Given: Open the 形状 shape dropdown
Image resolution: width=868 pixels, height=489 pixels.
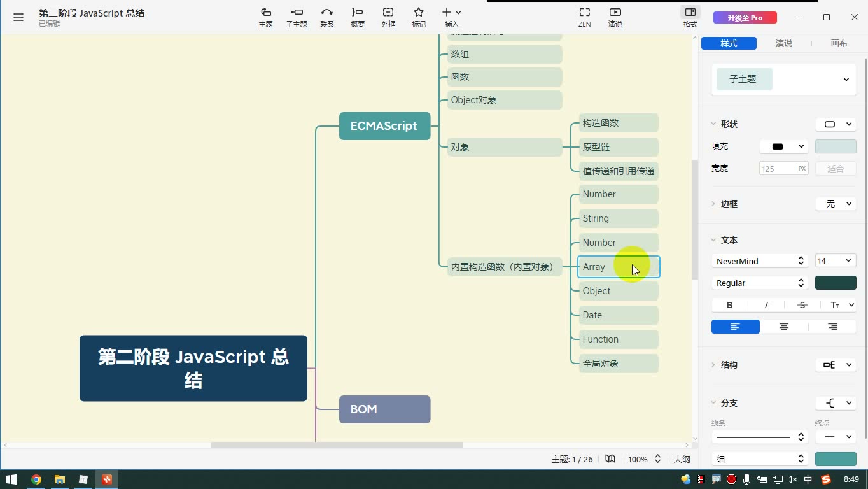Looking at the screenshot, I should click(836, 124).
